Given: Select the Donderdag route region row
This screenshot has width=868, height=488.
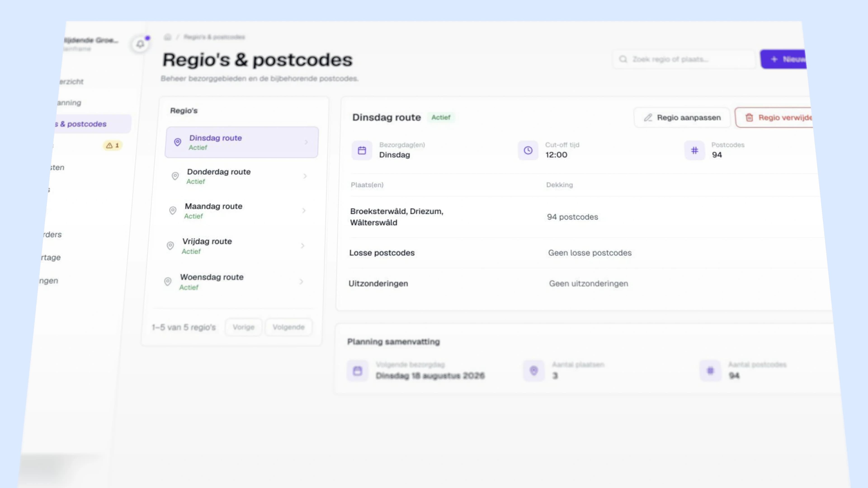Looking at the screenshot, I should coord(240,176).
